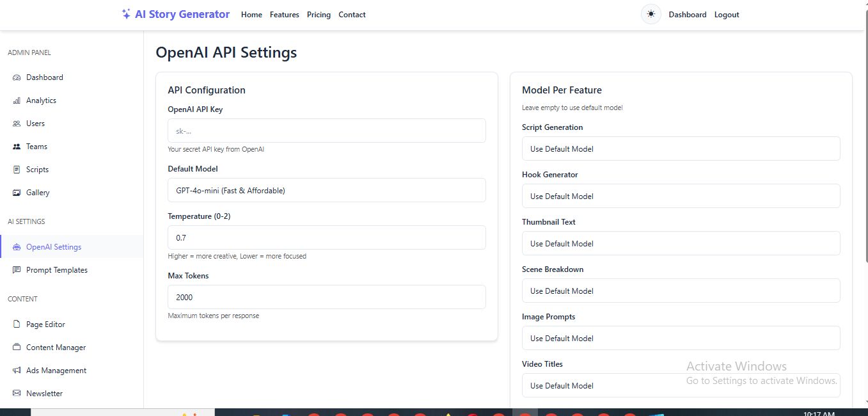Click the Gallery image icon

point(17,193)
